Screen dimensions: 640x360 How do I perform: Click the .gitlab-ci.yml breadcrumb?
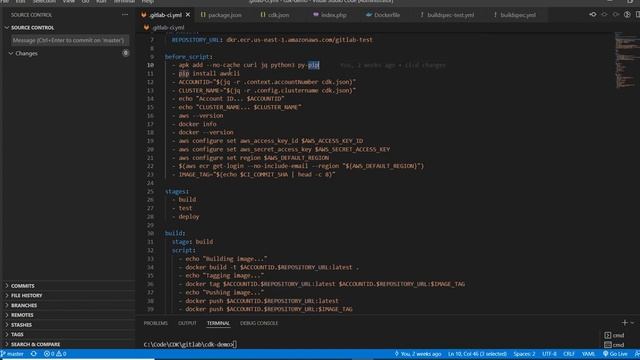(164, 28)
